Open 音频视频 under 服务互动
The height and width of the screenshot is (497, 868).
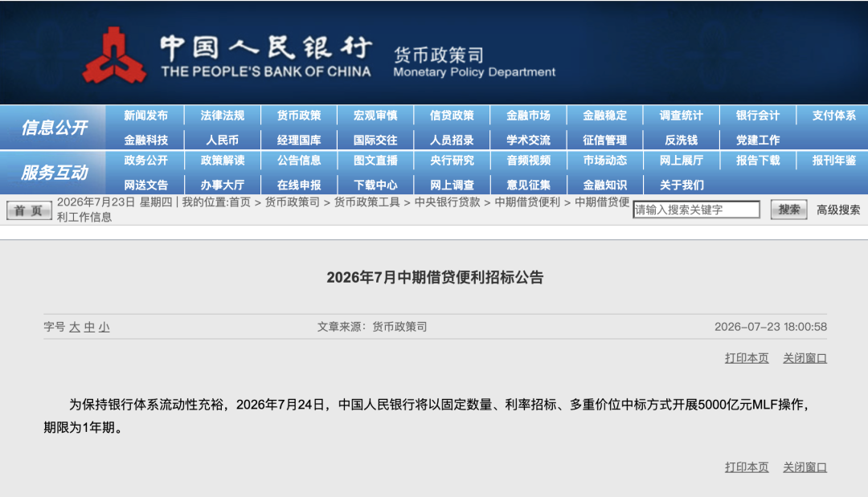528,161
